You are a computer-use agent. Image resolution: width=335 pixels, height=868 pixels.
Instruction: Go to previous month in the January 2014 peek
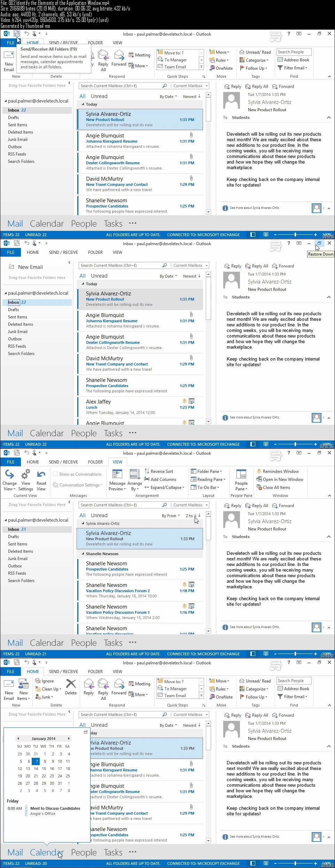18,738
